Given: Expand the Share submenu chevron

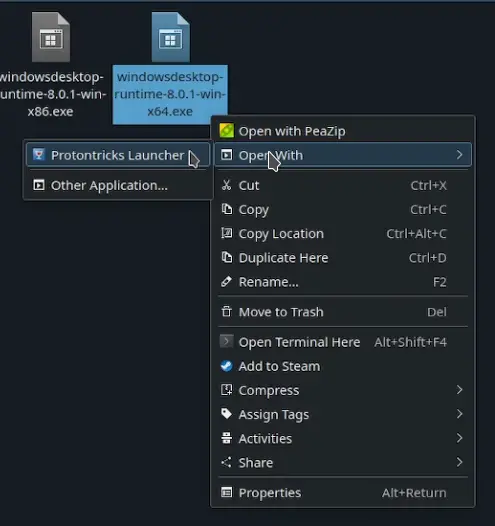Looking at the screenshot, I should coord(459,462).
